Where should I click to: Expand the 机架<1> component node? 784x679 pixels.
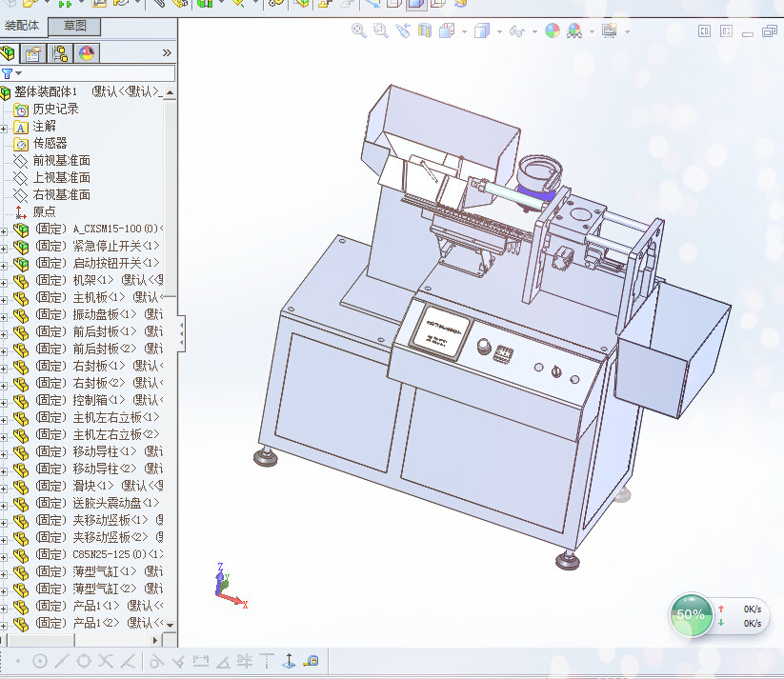pyautogui.click(x=4, y=283)
